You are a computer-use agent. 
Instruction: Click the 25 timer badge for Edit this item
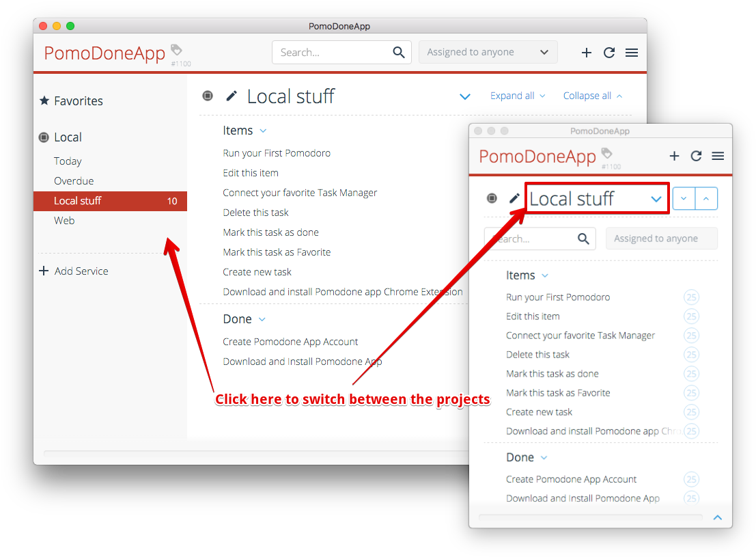[x=691, y=316]
